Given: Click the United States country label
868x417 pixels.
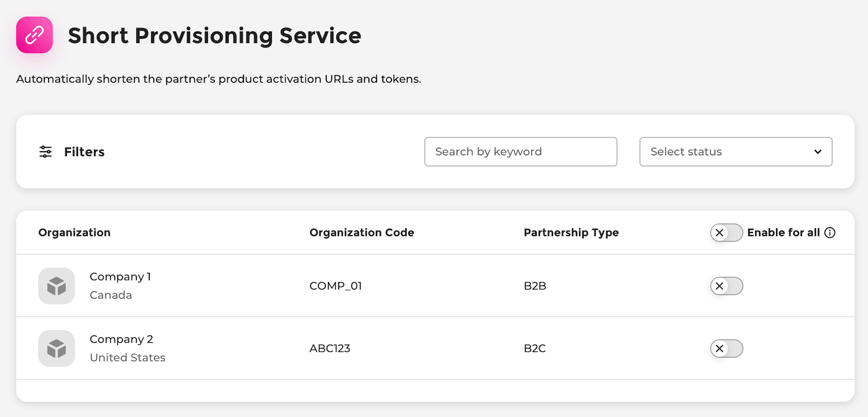Looking at the screenshot, I should point(127,357).
